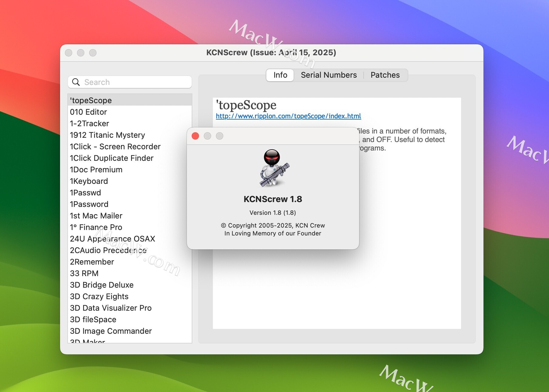The image size is (549, 392).
Task: Click the KCNScrew issue date window title
Action: tap(271, 52)
